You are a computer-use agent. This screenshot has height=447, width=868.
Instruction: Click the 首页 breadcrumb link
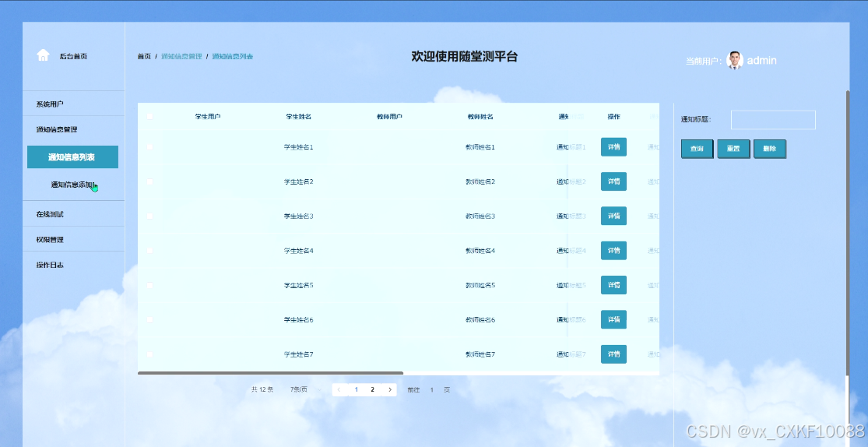click(x=144, y=57)
